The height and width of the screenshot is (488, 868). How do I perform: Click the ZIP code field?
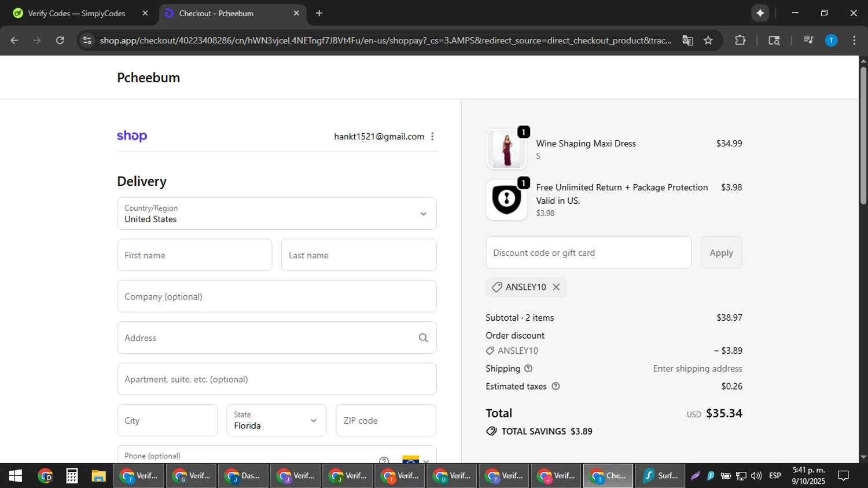point(386,420)
